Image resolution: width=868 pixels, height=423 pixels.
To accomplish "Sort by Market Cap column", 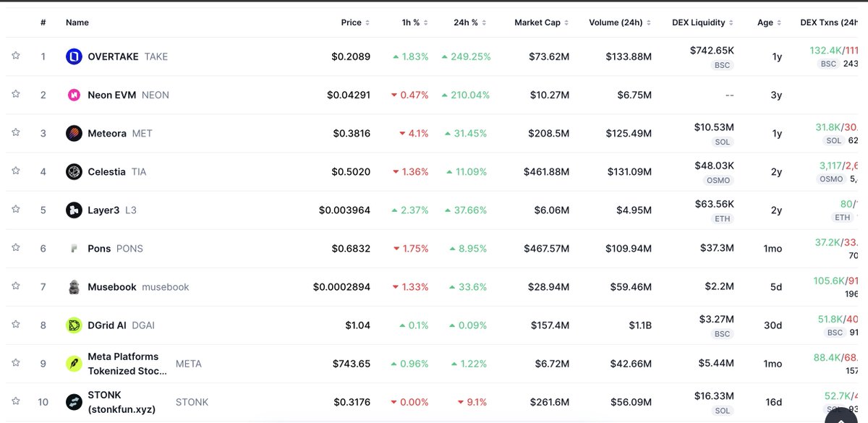I will click(542, 22).
